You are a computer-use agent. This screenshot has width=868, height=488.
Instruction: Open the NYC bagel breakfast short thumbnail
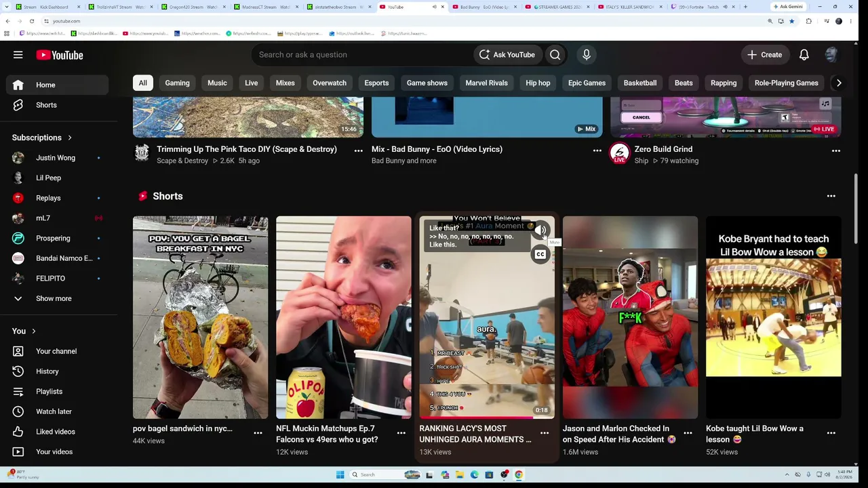click(x=200, y=317)
